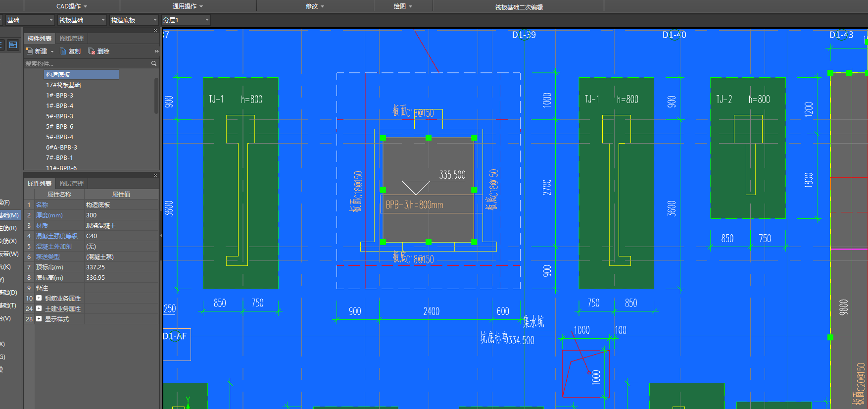Click the D1-40 axis label
Screen dimensions: 868x409
(x=675, y=35)
